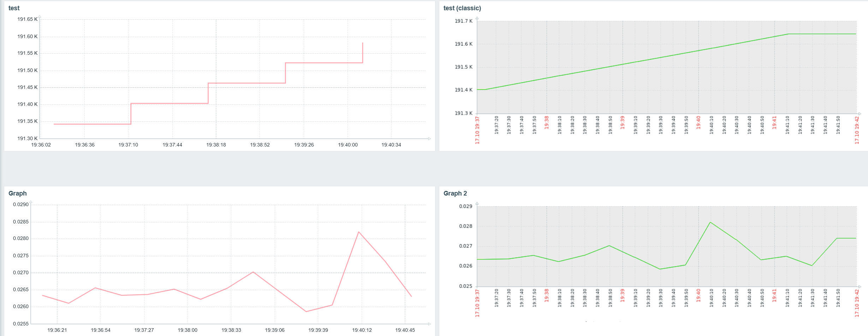Click the "test" widget title

click(x=14, y=8)
